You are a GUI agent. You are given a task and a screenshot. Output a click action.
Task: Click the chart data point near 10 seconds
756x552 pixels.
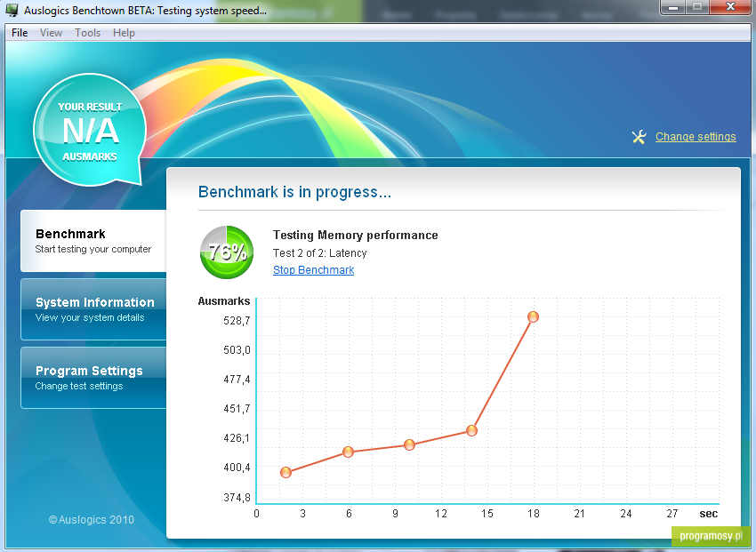409,444
